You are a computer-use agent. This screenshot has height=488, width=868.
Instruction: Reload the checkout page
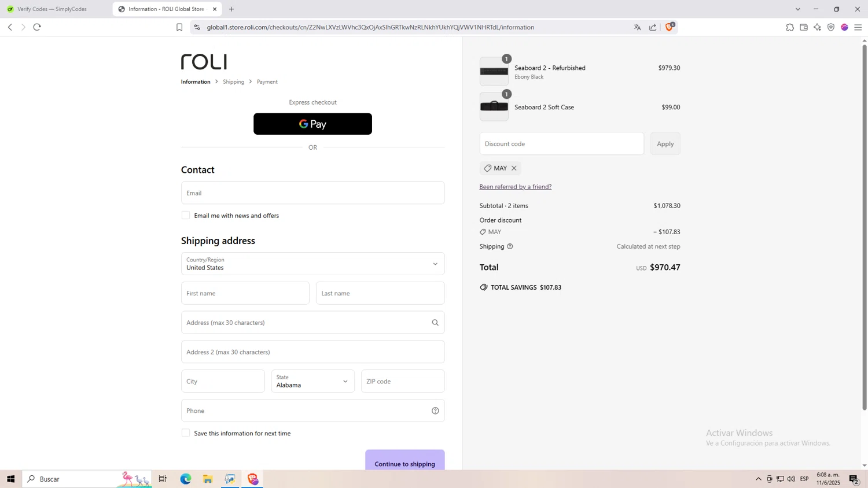pos(37,27)
